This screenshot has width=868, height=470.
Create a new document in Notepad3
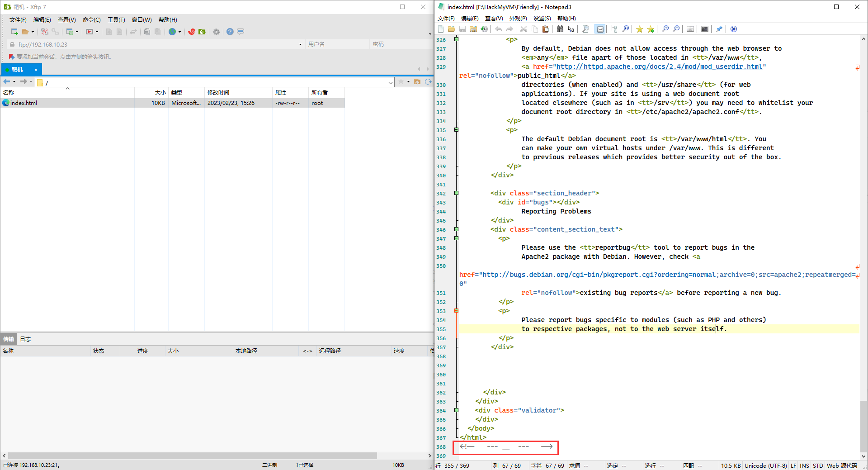441,29
